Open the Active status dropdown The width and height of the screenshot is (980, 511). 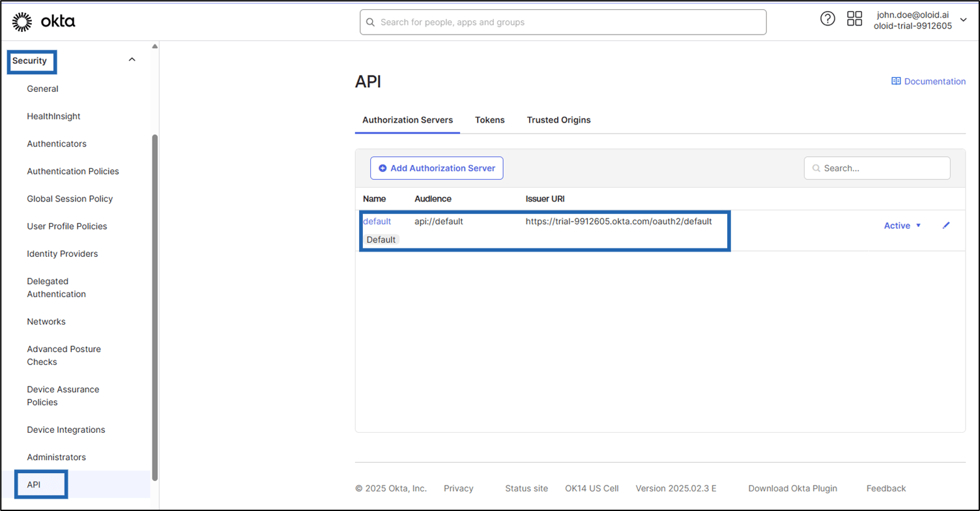pos(902,226)
